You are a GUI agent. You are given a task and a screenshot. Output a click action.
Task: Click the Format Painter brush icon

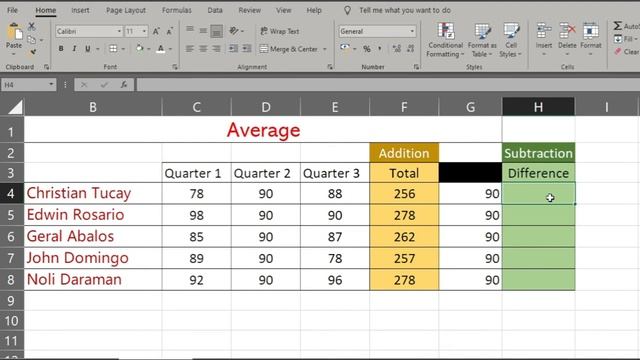[33, 52]
